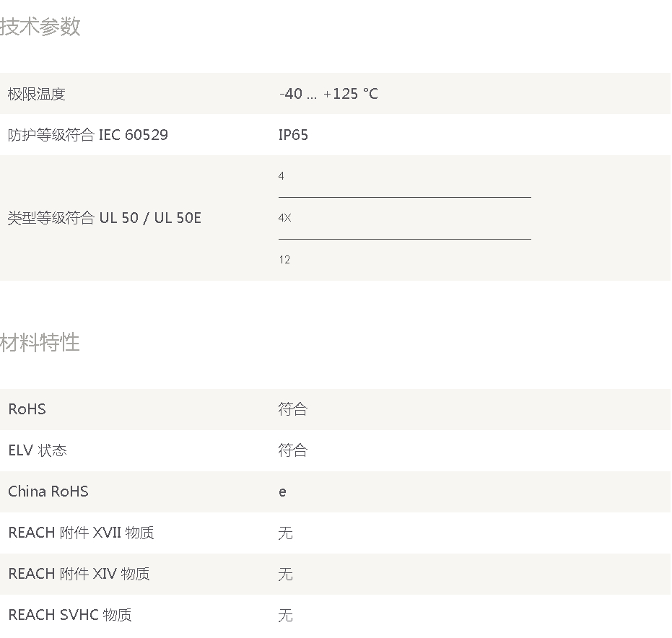This screenshot has width=672, height=638.
Task: Click the -40 ... +125 °C value
Action: (328, 94)
